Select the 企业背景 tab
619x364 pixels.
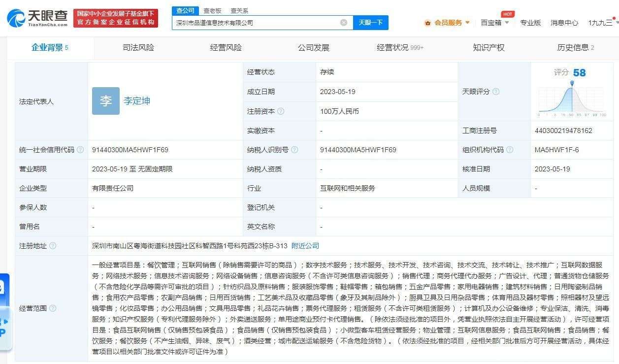tap(50, 48)
